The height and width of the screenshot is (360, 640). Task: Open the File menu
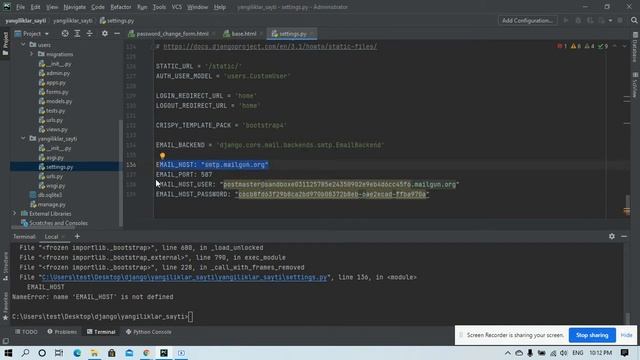pyautogui.click(x=20, y=7)
